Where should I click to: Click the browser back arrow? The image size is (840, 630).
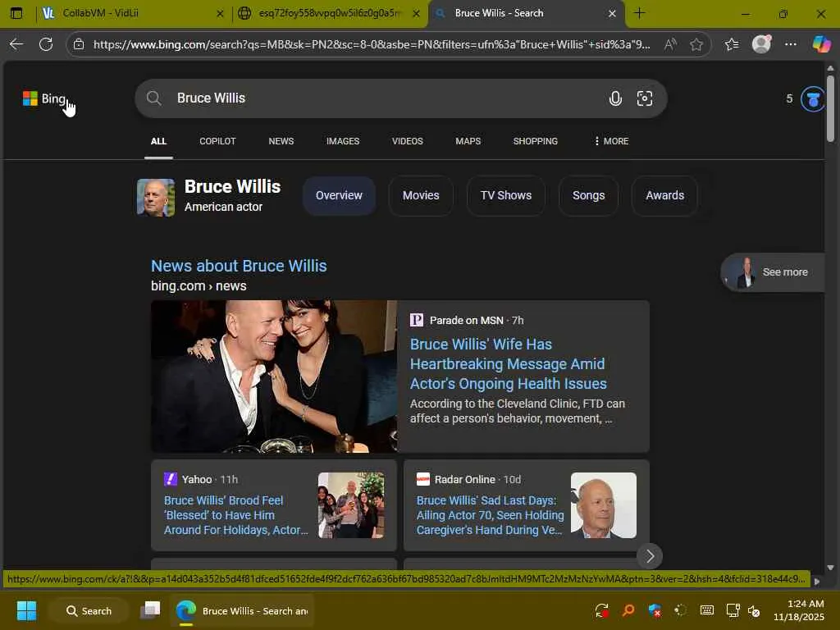(x=16, y=44)
